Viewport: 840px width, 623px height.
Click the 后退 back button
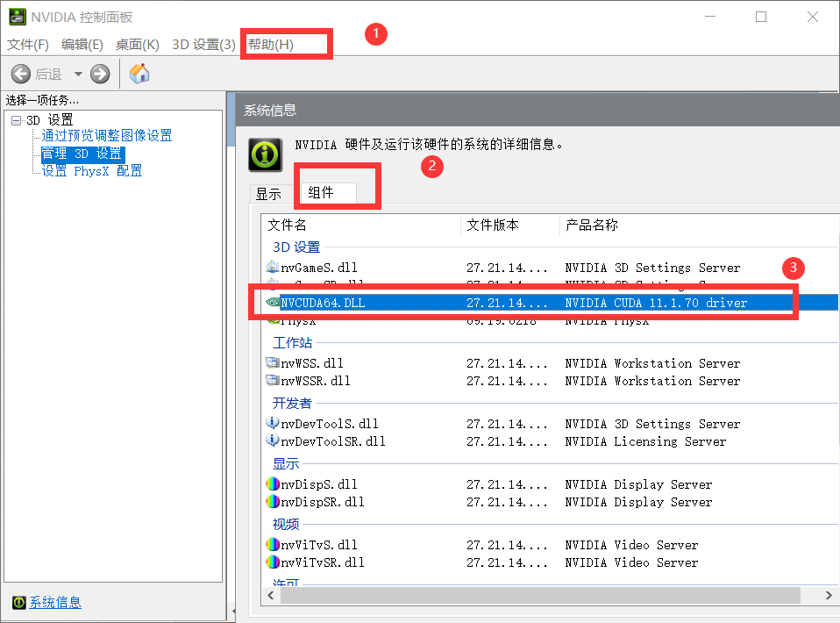(x=21, y=74)
